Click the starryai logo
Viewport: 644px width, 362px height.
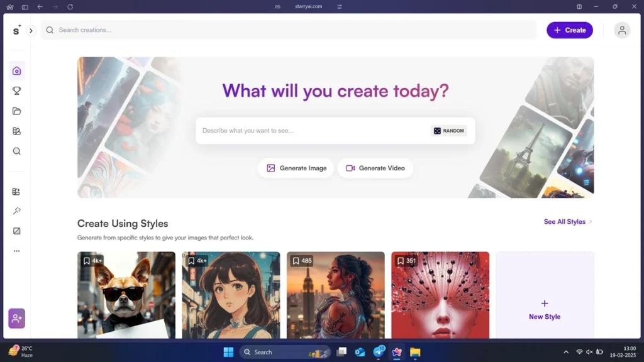(x=16, y=30)
